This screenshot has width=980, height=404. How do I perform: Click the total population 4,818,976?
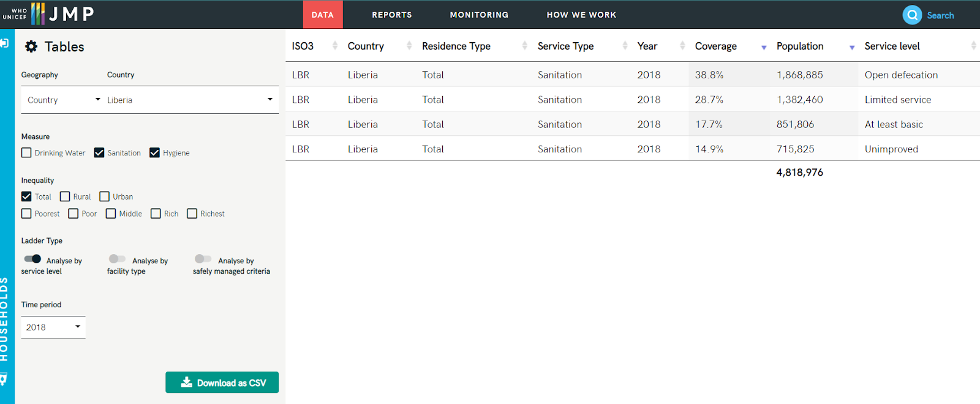click(x=800, y=172)
